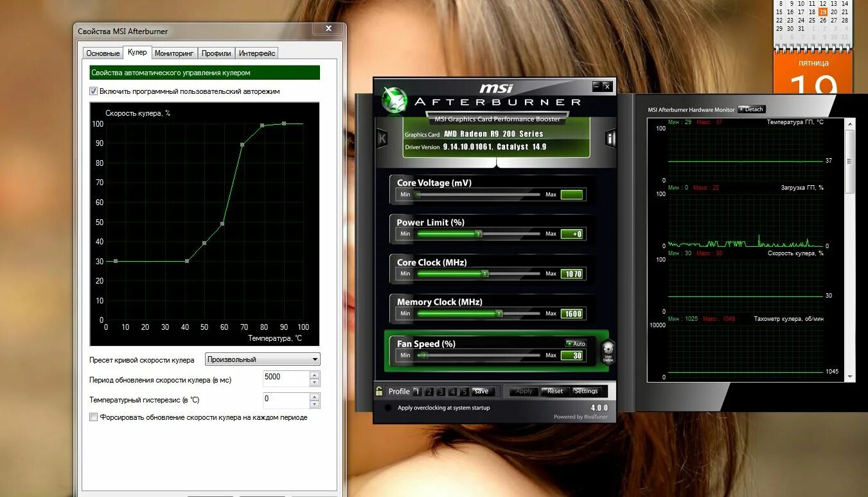
Task: Click fan curve point at 60°C, 49%
Action: [x=222, y=224]
